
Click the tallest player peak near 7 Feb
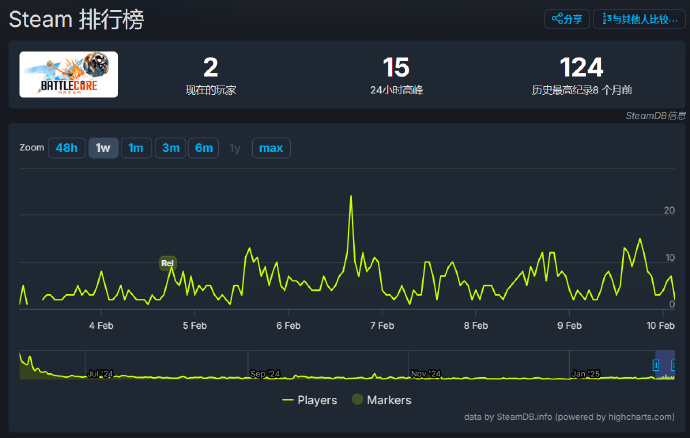point(351,197)
